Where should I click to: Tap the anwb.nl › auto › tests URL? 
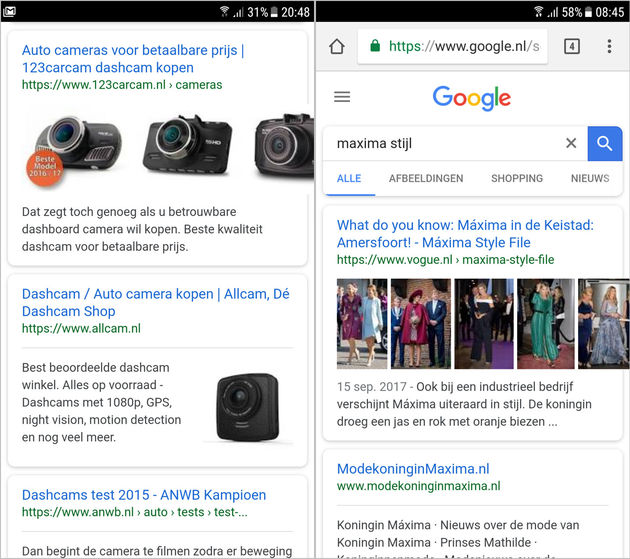tap(134, 512)
